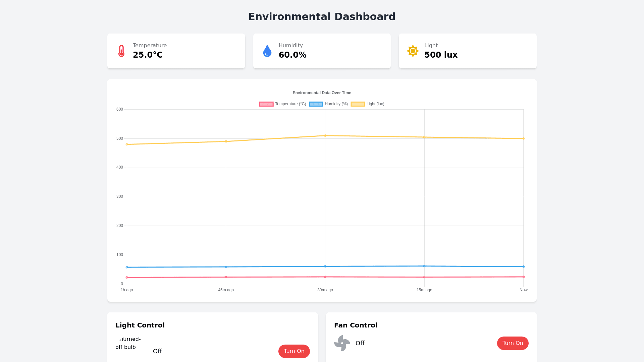Click the red thermometer icon

point(121,51)
